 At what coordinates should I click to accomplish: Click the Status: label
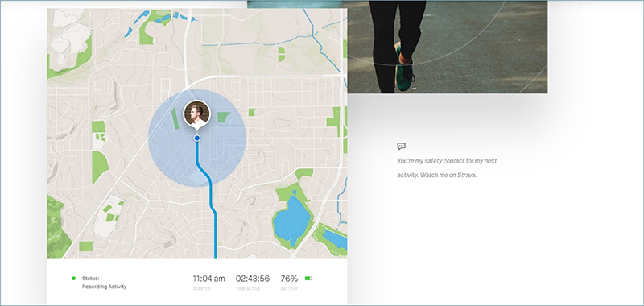[90, 279]
